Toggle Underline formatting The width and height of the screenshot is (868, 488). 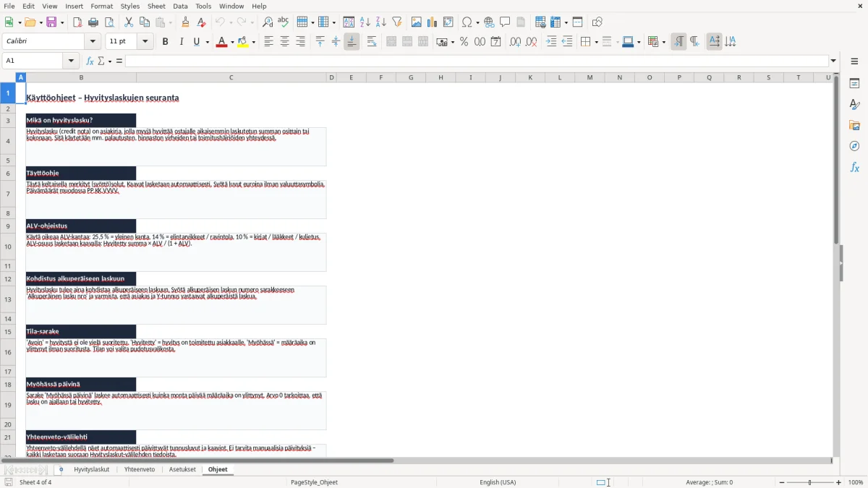click(x=197, y=42)
